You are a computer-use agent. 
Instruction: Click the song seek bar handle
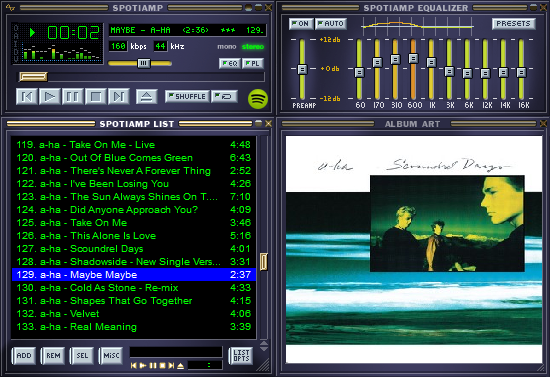click(x=33, y=76)
